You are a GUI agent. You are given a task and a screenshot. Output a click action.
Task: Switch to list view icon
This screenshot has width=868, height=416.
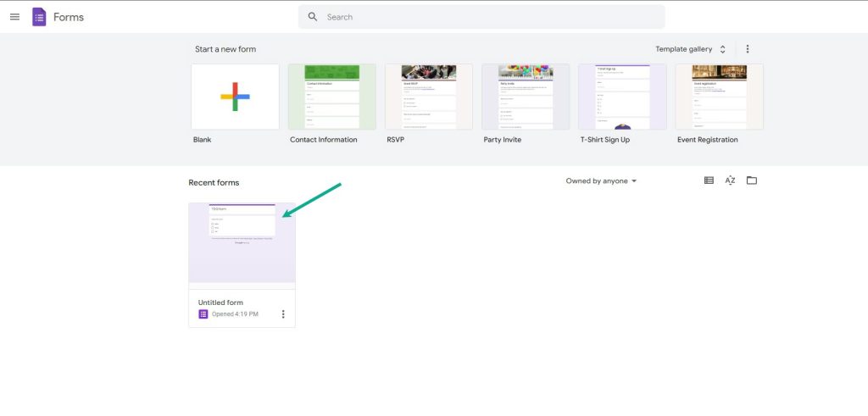(709, 180)
